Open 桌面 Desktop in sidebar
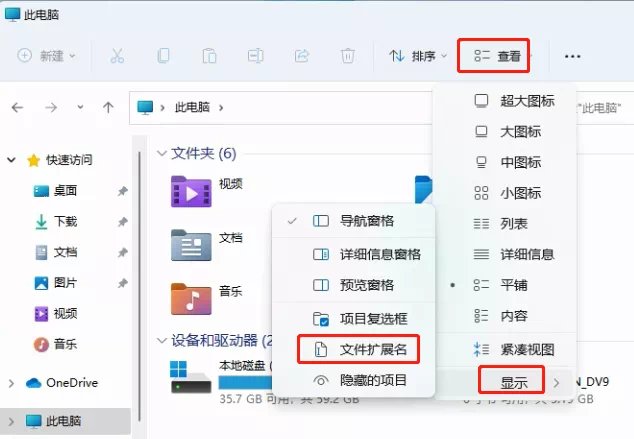The height and width of the screenshot is (439, 634). (x=55, y=190)
